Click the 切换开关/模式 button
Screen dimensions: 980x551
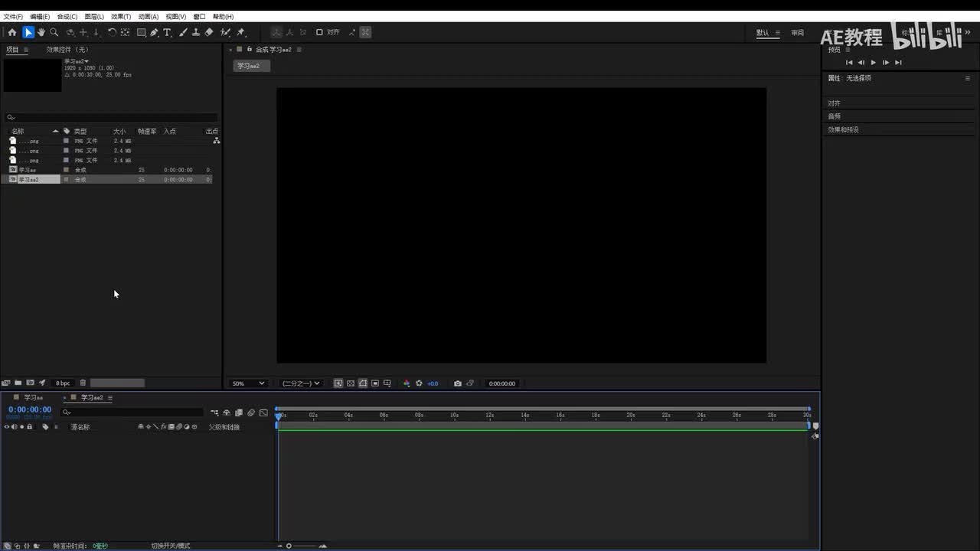[170, 546]
